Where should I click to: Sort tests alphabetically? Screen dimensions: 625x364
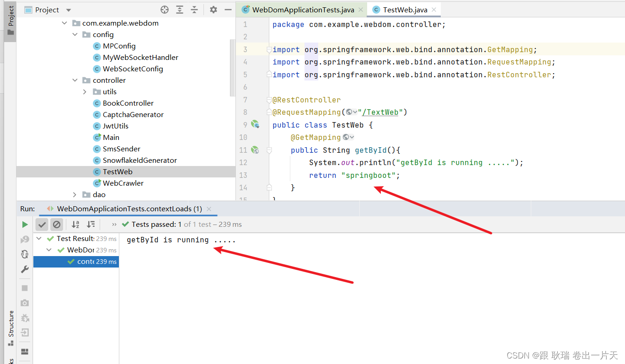pyautogui.click(x=75, y=225)
